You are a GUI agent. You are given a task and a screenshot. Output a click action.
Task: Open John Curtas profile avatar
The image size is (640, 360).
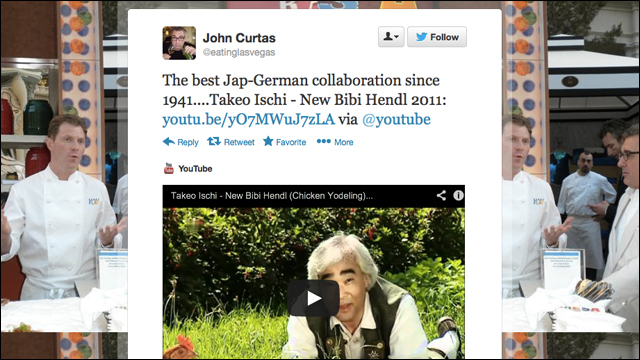[179, 43]
